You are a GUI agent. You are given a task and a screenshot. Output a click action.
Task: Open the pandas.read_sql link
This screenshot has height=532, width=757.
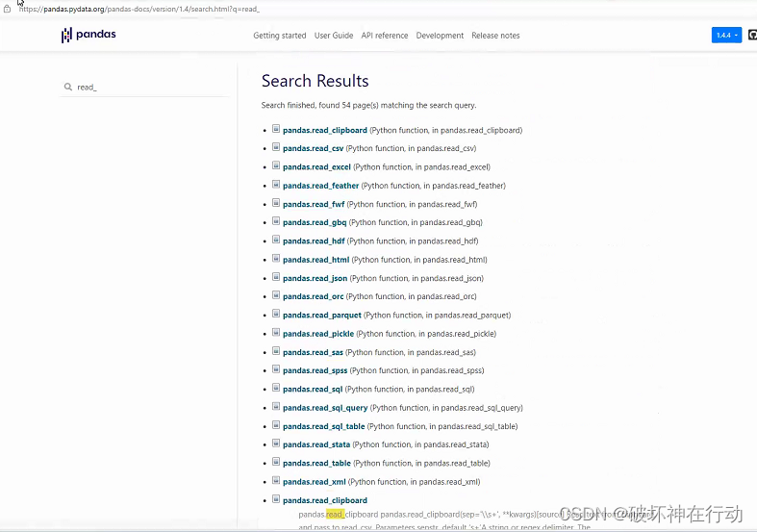click(313, 390)
